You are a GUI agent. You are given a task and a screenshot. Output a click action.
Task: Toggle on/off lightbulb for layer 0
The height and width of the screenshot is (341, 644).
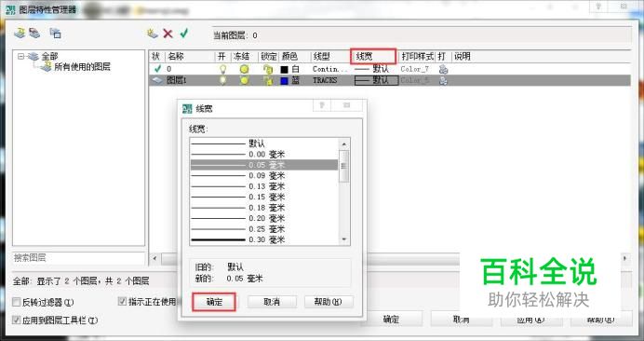(222, 69)
